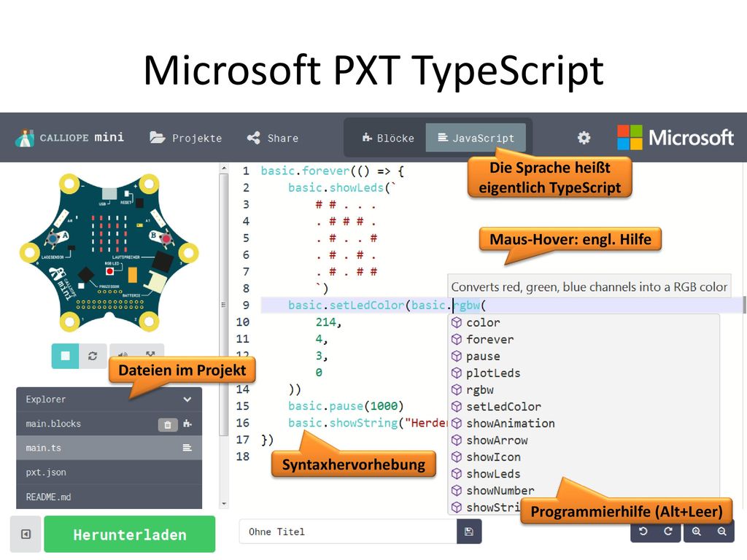This screenshot has width=747, height=560.
Task: Select the JavaScript editor tab
Action: [x=476, y=138]
